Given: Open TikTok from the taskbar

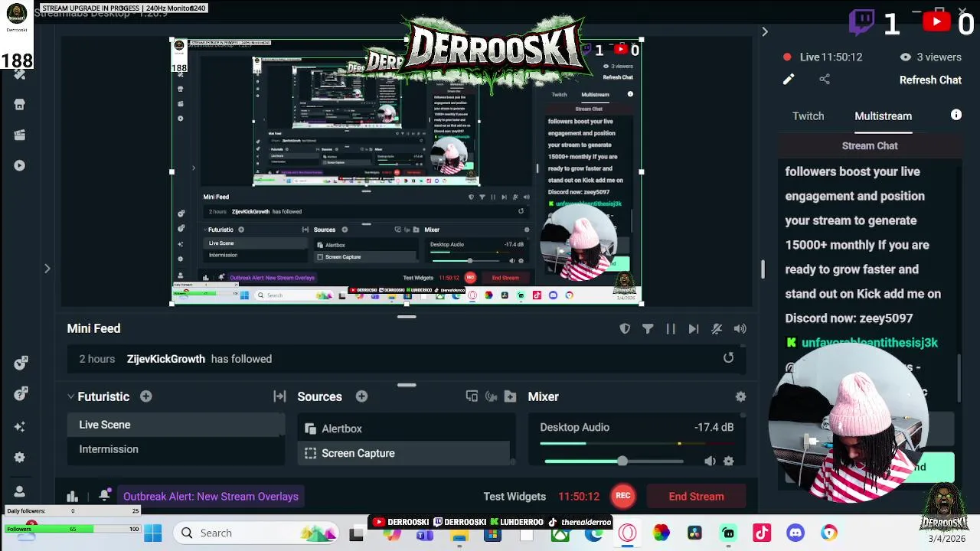Looking at the screenshot, I should pyautogui.click(x=762, y=533).
